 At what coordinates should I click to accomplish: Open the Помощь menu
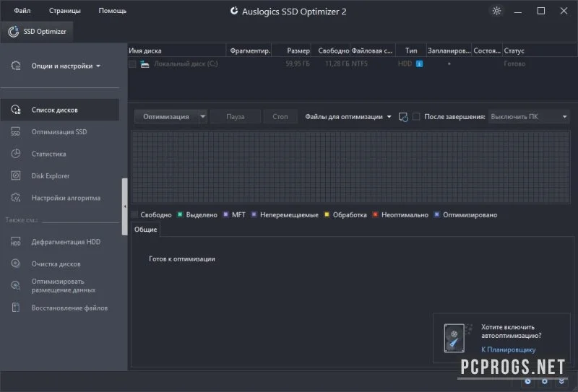113,11
